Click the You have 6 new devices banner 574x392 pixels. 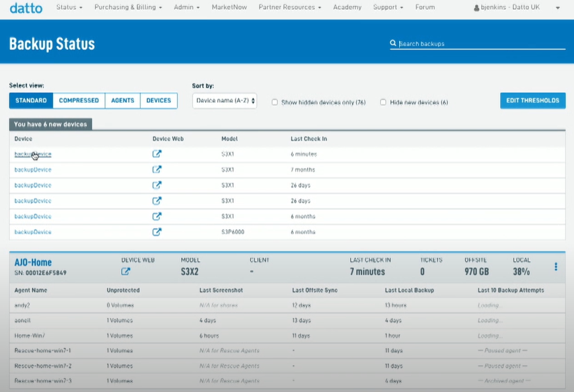coord(50,124)
